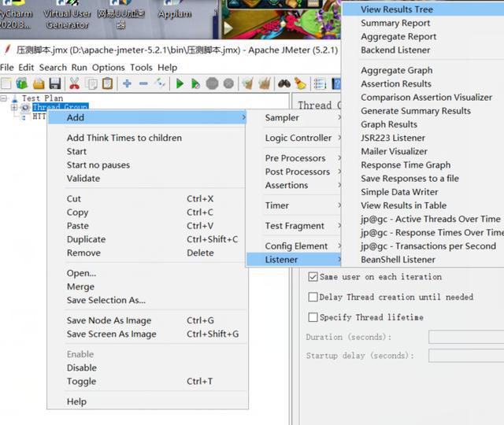Screen dimensions: 504x425
Task: Click the Clear All toolbar icon
Action: [x=265, y=83]
